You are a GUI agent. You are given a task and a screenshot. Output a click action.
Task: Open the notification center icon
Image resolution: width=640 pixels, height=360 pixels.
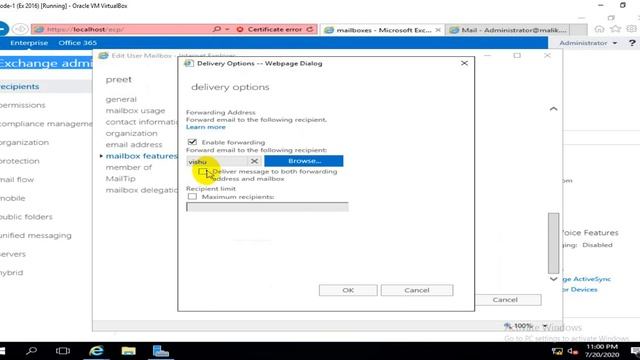pyautogui.click(x=635, y=351)
